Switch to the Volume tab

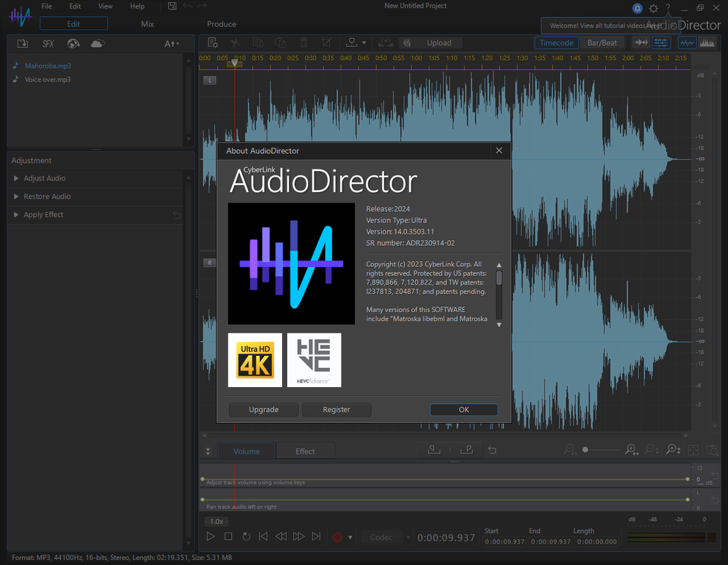[x=247, y=451]
